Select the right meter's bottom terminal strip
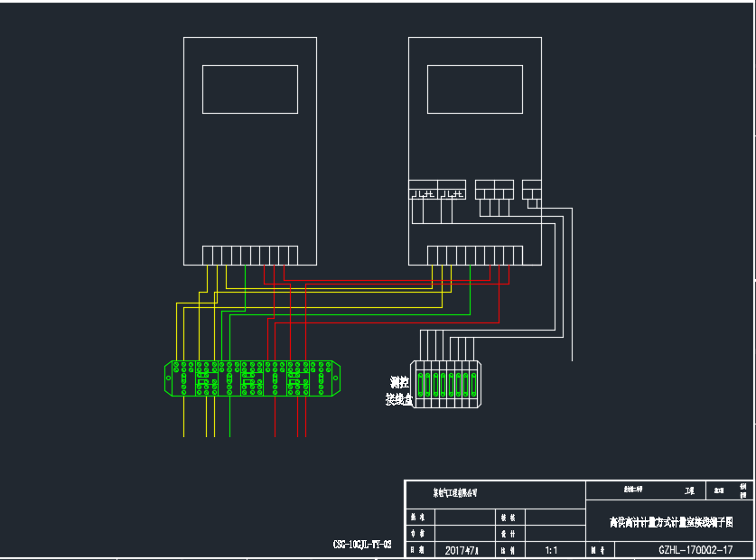Viewport: 756px width, 560px height. coord(475,255)
